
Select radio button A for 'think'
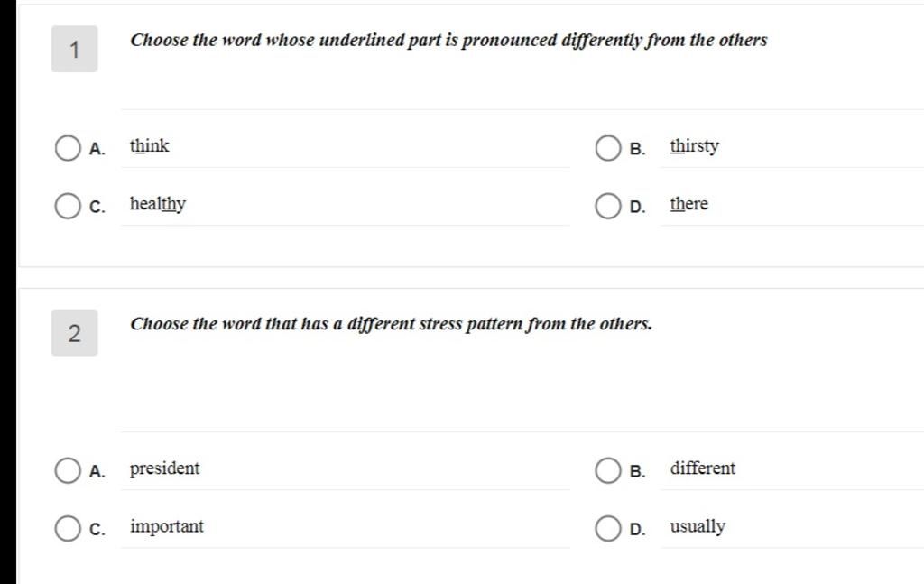coord(68,148)
